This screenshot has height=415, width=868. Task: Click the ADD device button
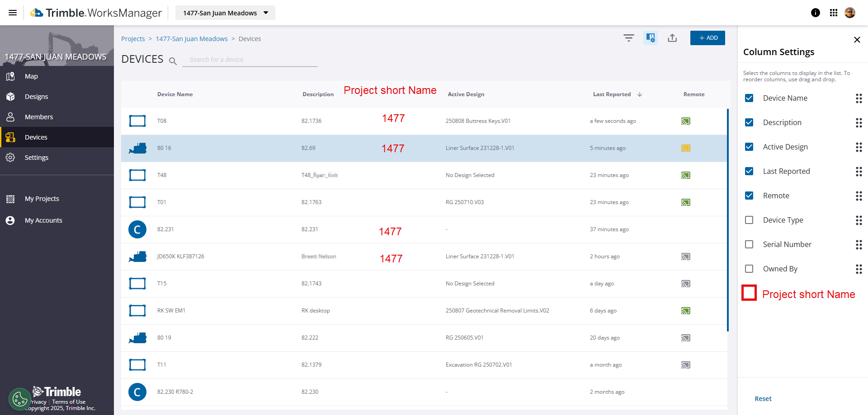(x=708, y=38)
